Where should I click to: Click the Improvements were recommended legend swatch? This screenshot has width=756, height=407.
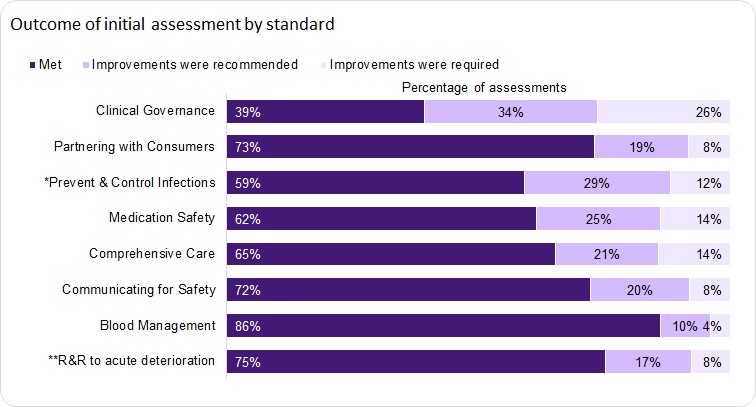point(86,65)
